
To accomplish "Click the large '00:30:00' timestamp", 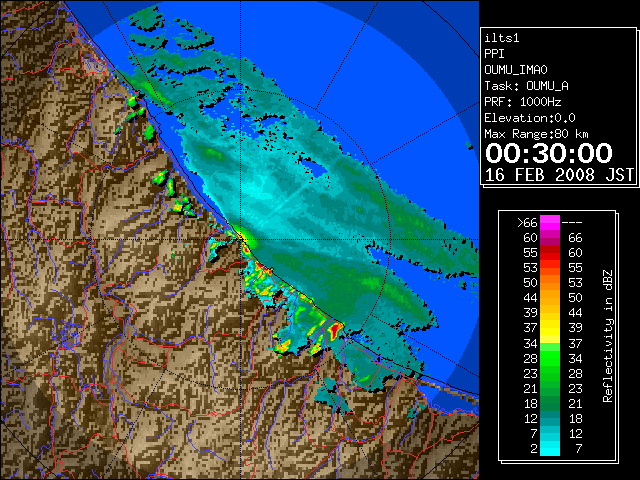I will click(x=549, y=153).
